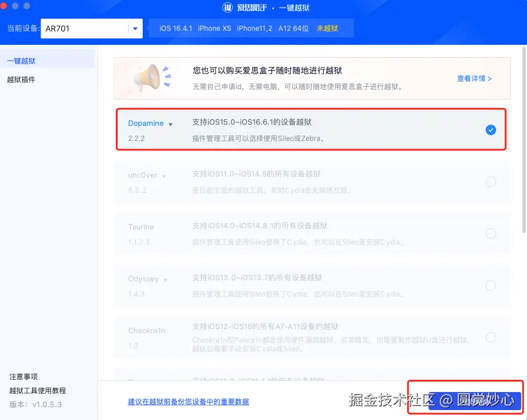Screen dimensions: 527x420
Task: Click the vertical scrollbar of tool list
Action: click(x=524, y=140)
